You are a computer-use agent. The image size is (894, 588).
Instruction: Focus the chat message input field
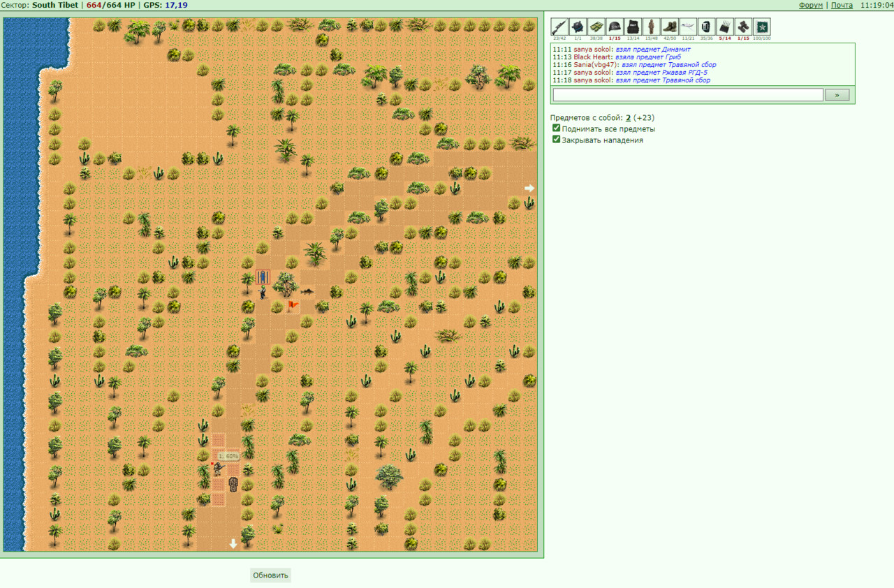tap(688, 95)
